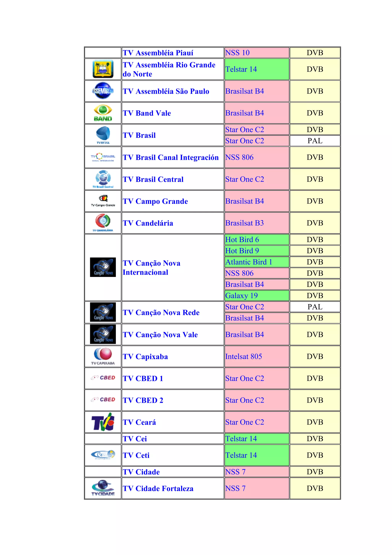Screen dimensions: 392x555
Task: Click Star One C2 for TV Brasil Central
Action: click(245, 179)
